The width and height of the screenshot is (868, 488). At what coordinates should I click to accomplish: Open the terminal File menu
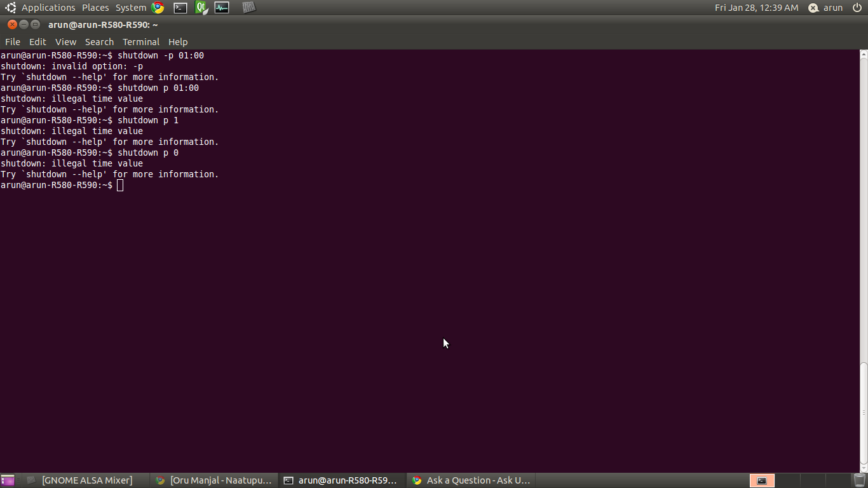tap(13, 42)
